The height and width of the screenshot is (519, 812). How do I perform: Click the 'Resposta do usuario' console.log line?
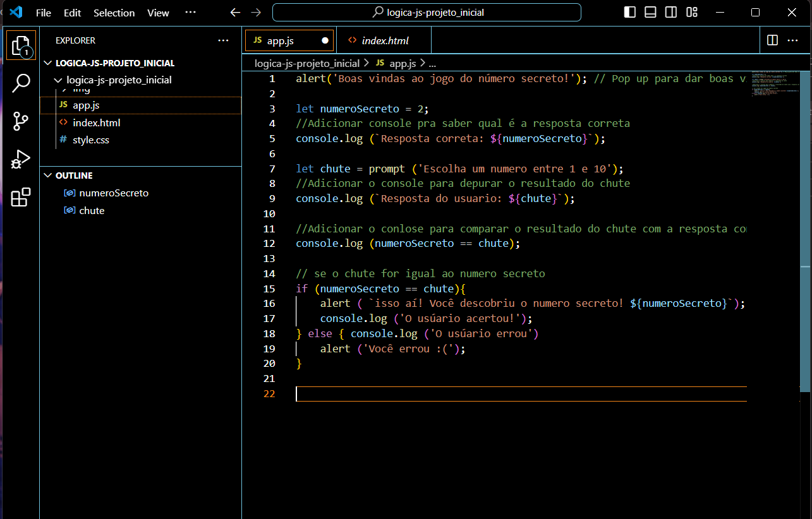coord(435,198)
